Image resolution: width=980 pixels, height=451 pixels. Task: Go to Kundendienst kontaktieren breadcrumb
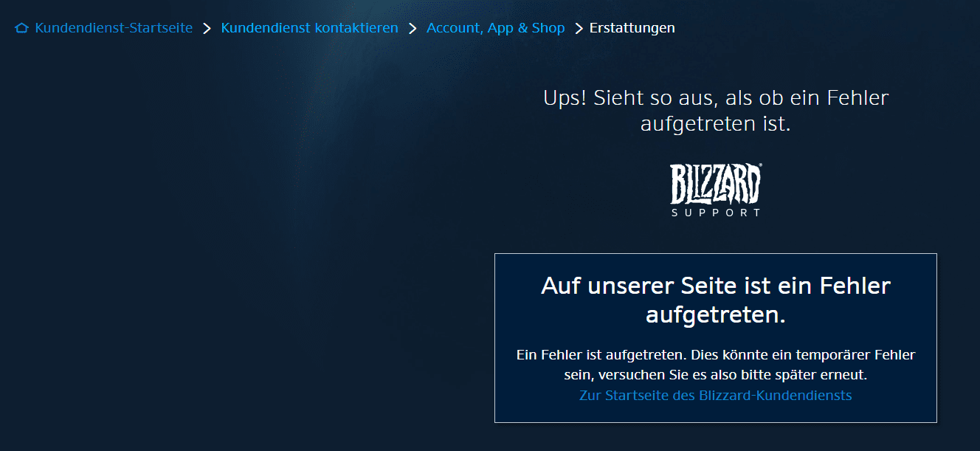tap(309, 28)
